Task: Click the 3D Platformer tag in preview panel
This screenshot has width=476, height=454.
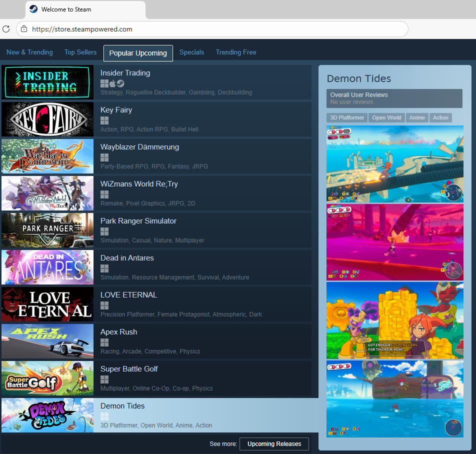Action: click(x=347, y=117)
